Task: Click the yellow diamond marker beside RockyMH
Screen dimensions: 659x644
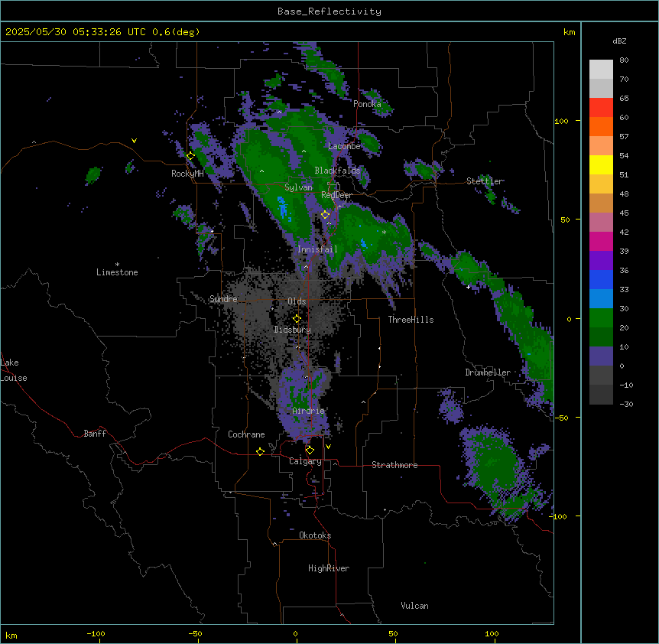Action: point(190,156)
